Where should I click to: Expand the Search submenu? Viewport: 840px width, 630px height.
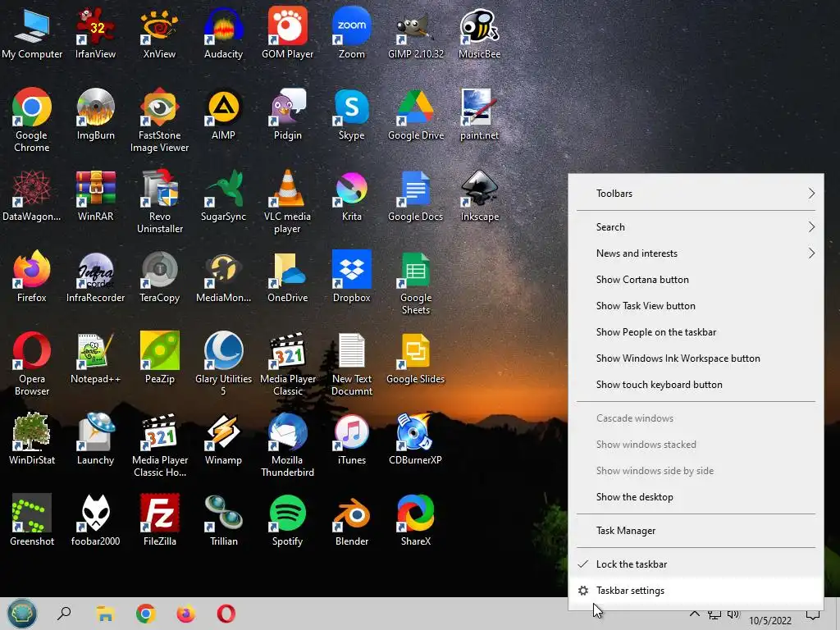click(x=696, y=227)
